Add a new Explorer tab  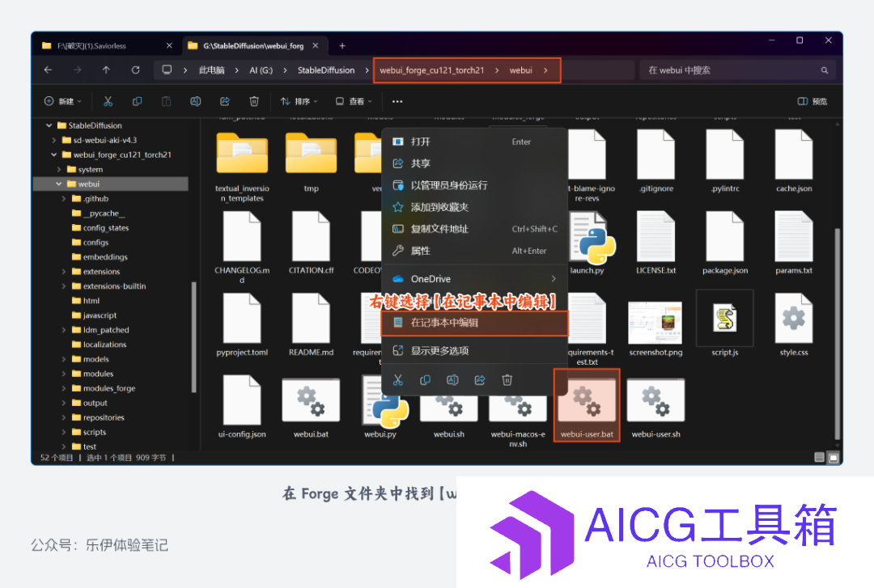(342, 46)
